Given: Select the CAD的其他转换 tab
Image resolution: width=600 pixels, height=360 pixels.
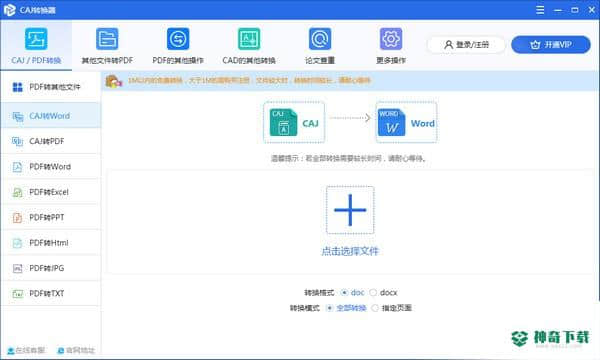Looking at the screenshot, I should pos(249,46).
